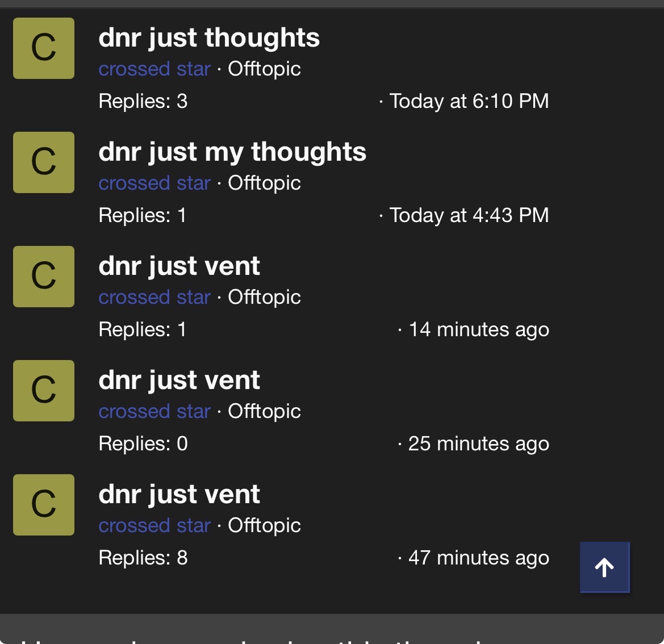Screen dimensions: 664x644
Task: Open "dnr just vent" thread with 1 reply
Action: point(179,266)
